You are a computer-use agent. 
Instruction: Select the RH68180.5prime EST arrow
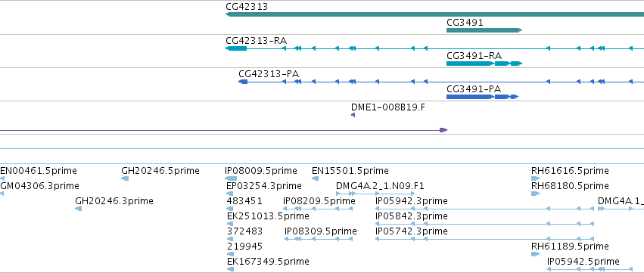[x=535, y=194]
